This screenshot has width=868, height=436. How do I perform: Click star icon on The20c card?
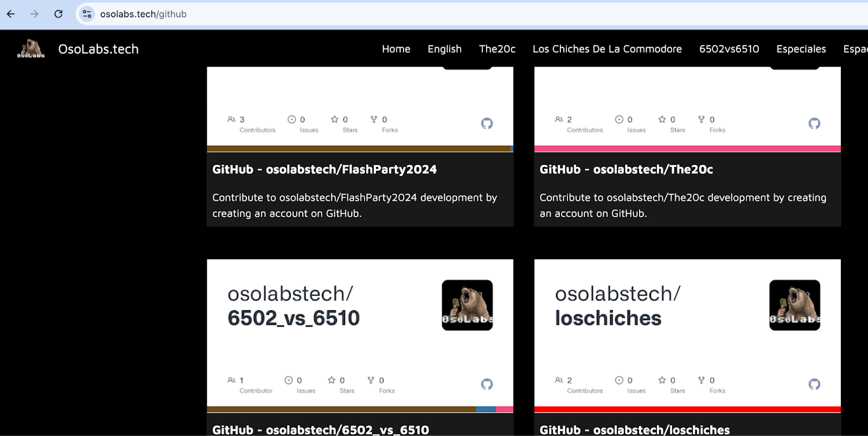coord(662,119)
